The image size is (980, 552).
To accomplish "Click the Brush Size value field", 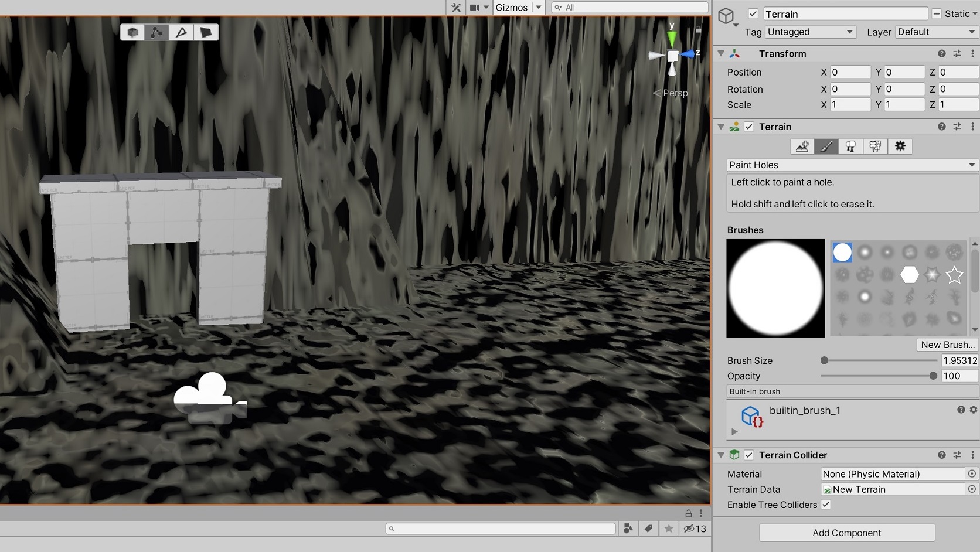I will pyautogui.click(x=959, y=360).
